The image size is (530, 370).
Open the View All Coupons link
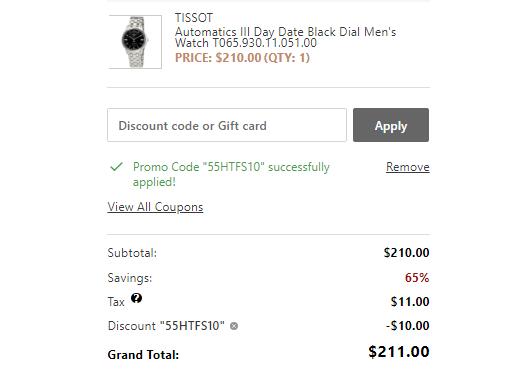coord(155,207)
